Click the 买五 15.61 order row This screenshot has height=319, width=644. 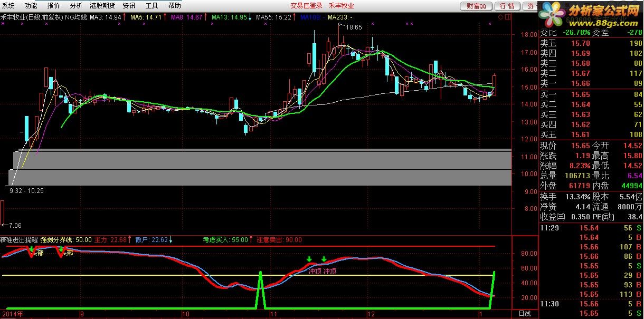point(591,134)
